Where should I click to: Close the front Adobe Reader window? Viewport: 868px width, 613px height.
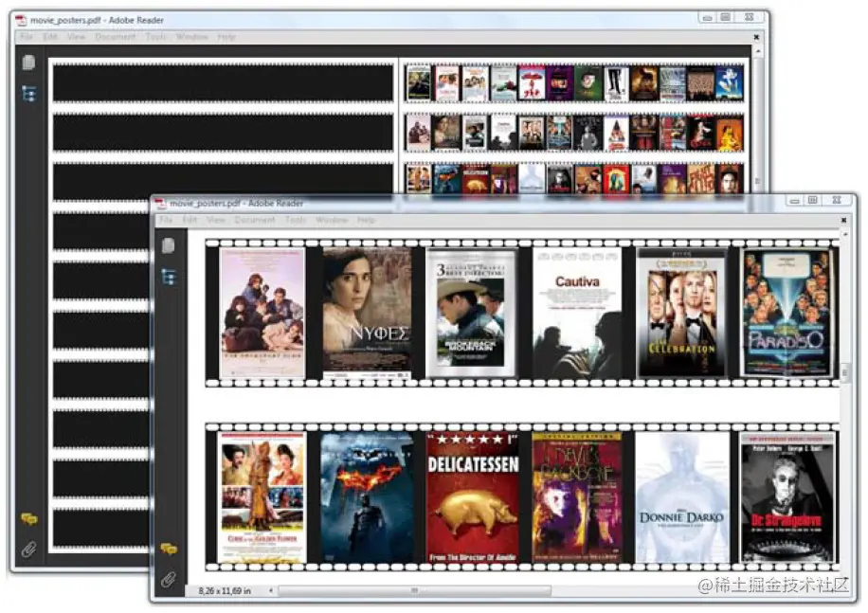pos(837,200)
